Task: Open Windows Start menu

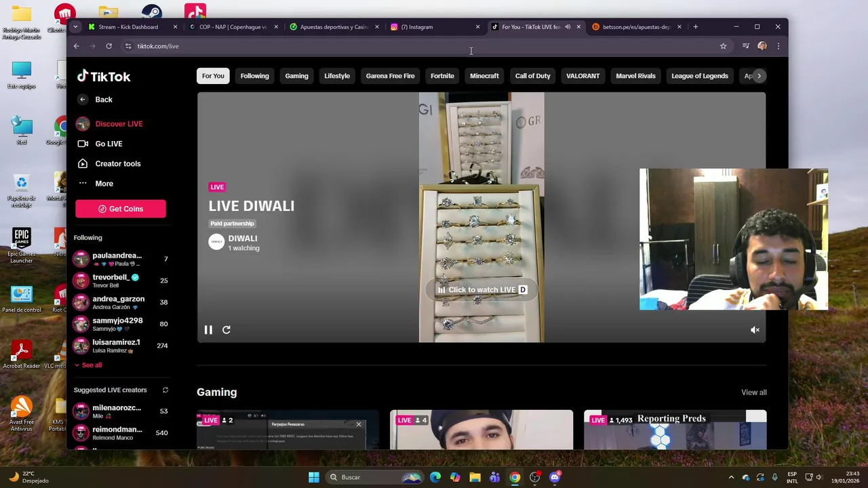Action: click(314, 477)
